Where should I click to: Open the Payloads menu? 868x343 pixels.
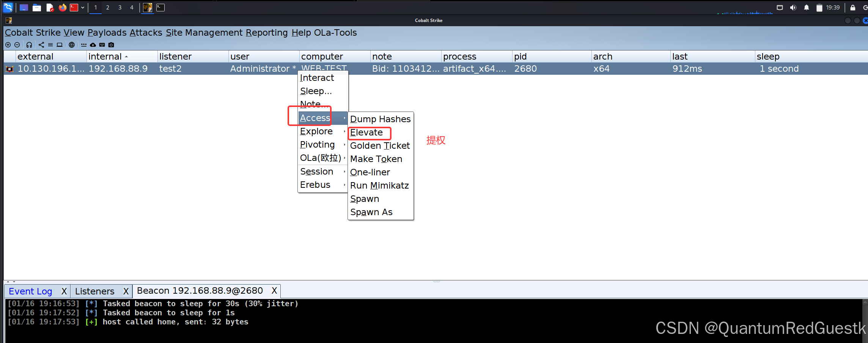pyautogui.click(x=107, y=33)
